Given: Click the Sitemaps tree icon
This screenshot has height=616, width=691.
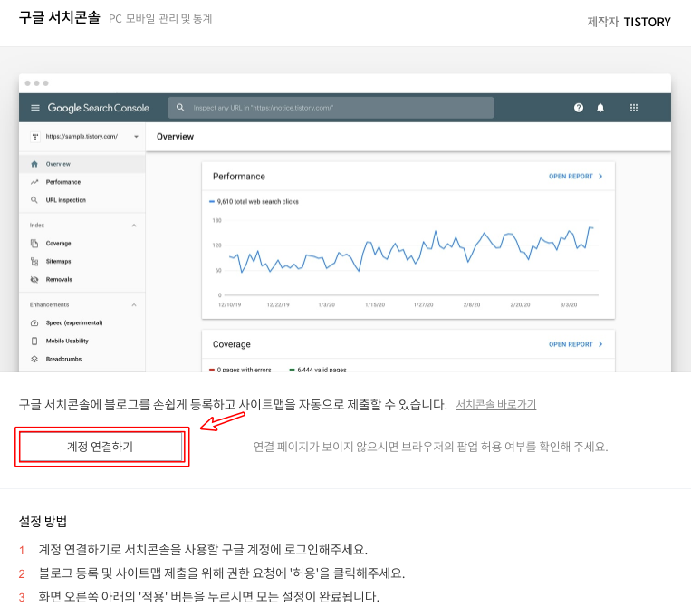Looking at the screenshot, I should click(x=34, y=262).
